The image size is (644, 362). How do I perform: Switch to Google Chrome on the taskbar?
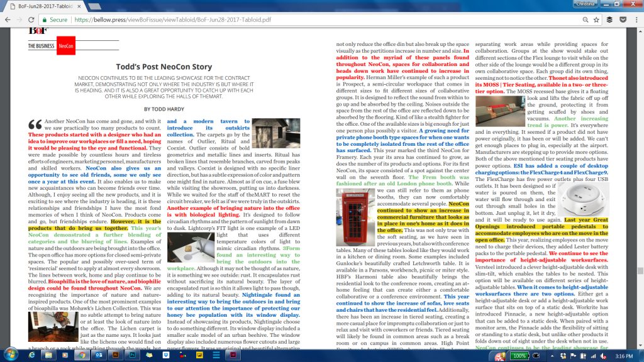pos(82,356)
